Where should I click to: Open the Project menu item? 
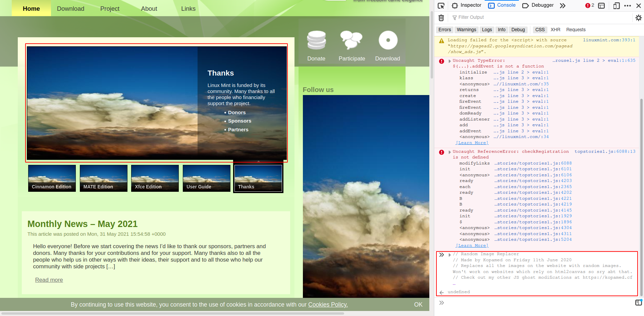(x=110, y=8)
